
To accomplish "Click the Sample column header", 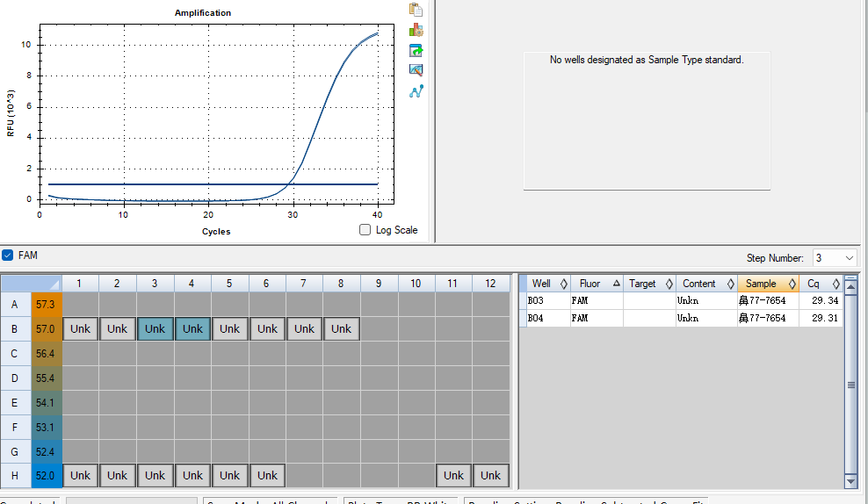I will 769,284.
